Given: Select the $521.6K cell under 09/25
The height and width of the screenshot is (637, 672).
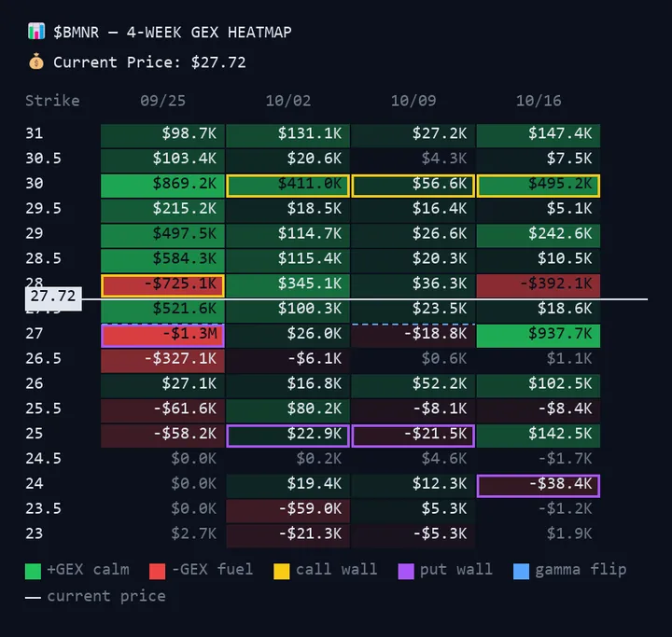Looking at the screenshot, I should (162, 311).
